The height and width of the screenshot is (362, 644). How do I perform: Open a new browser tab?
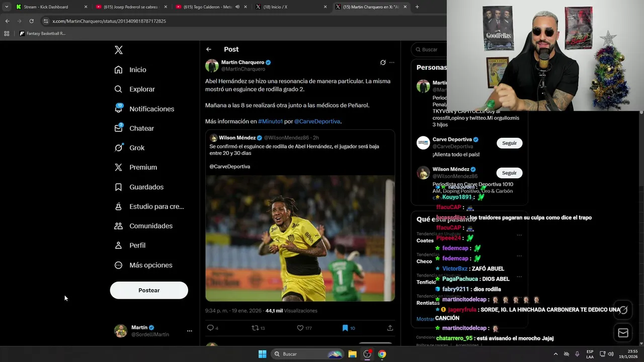coord(417,7)
